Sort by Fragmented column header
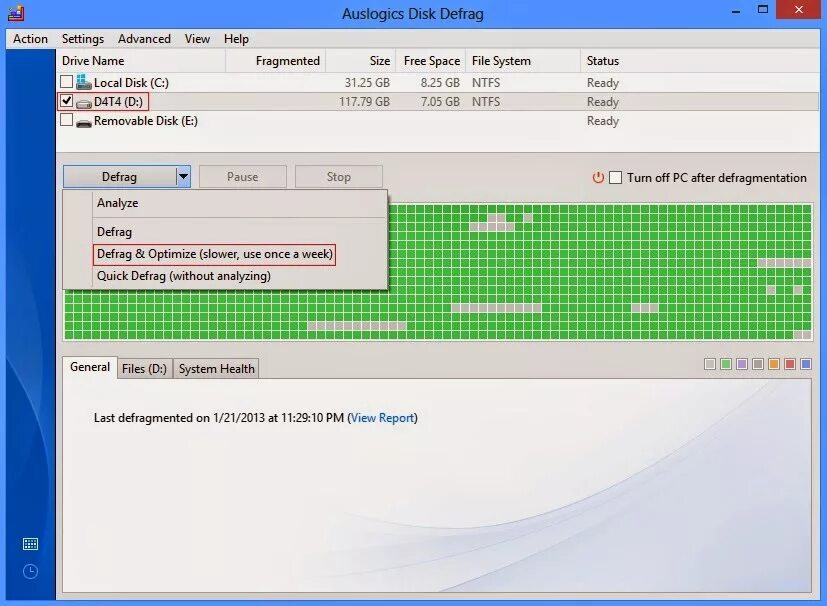This screenshot has width=827, height=606. click(276, 61)
